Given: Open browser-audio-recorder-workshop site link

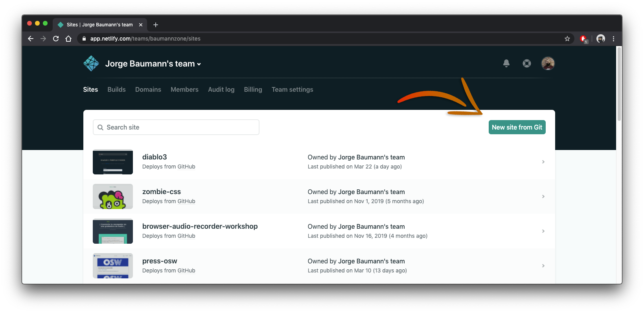Looking at the screenshot, I should pos(200,226).
